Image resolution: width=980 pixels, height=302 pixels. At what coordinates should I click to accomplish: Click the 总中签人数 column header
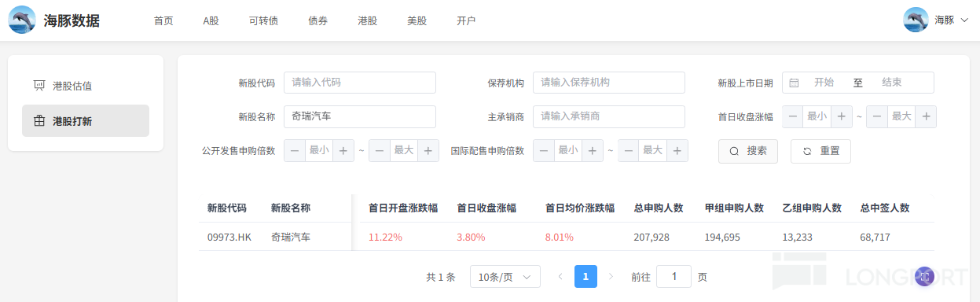(885, 208)
